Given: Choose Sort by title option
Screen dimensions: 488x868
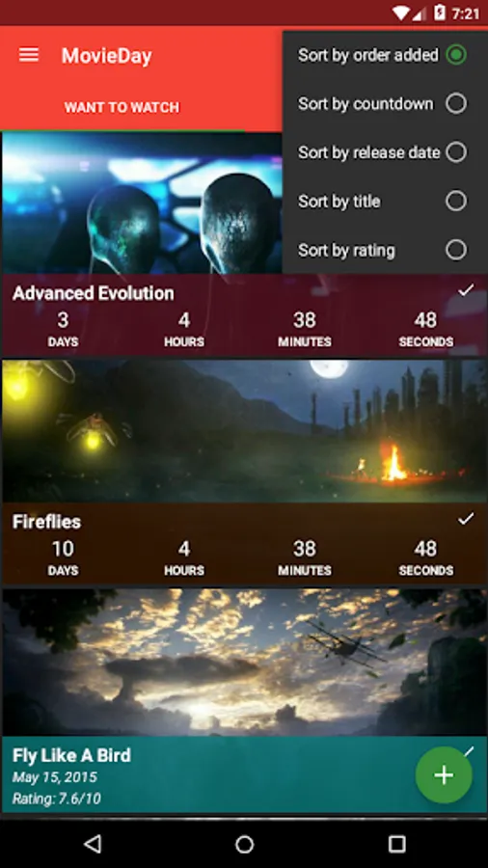Looking at the screenshot, I should (385, 202).
